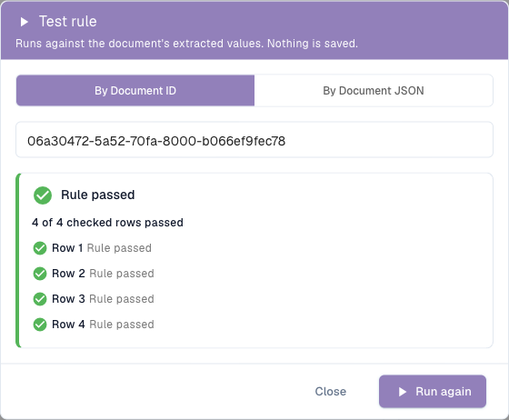509x420 pixels.
Task: Click the Rule passed heading
Action: coord(98,195)
